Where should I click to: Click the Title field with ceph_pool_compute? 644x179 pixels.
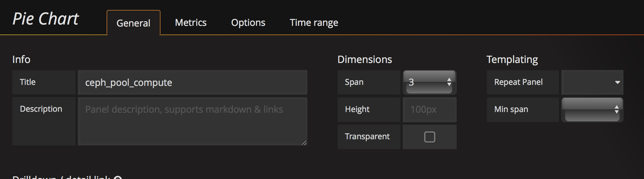(x=193, y=83)
